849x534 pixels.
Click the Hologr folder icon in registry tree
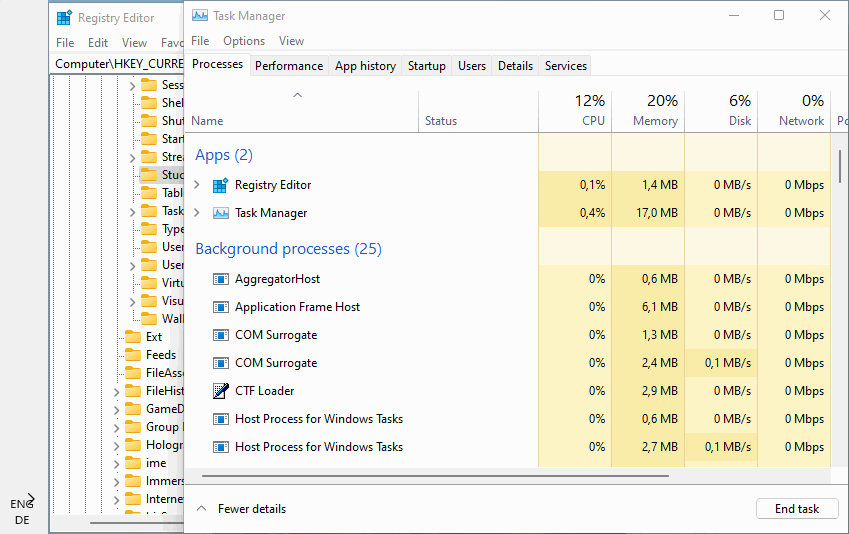click(133, 445)
